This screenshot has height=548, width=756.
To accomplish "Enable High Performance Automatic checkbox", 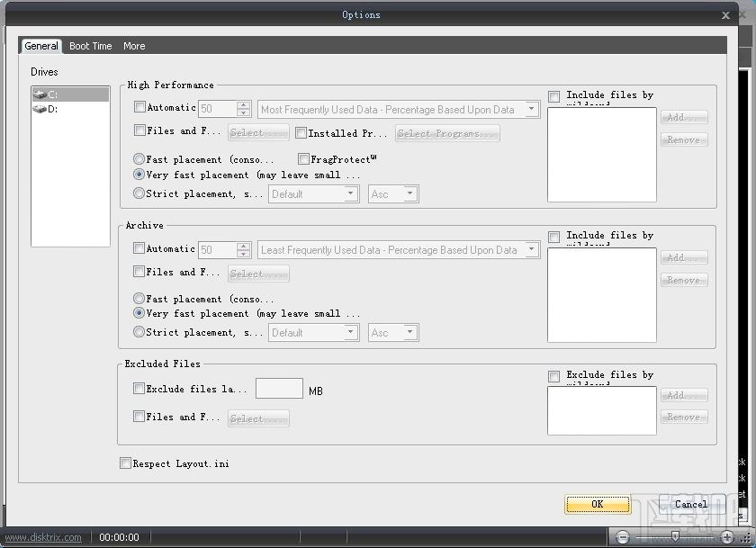I will point(139,107).
